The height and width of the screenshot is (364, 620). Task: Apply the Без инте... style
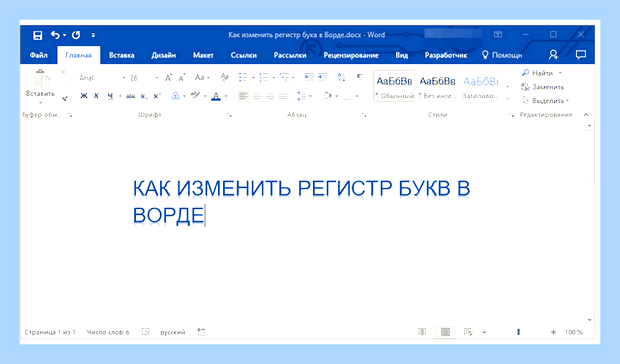pos(437,86)
